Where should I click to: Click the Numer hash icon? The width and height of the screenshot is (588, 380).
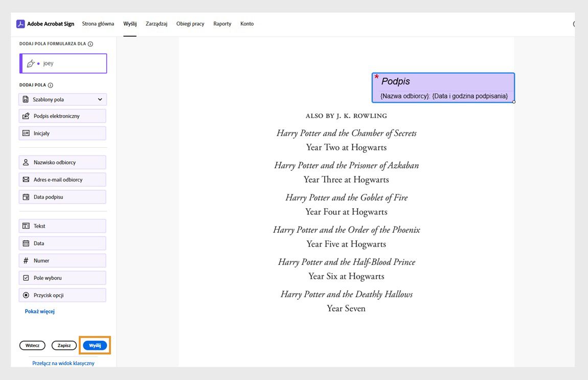click(x=26, y=260)
